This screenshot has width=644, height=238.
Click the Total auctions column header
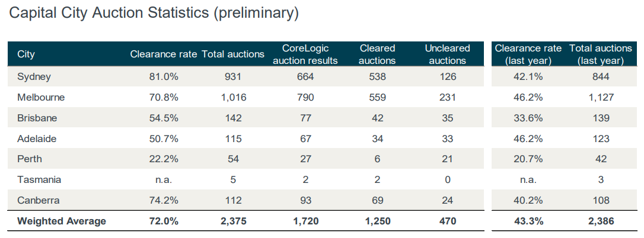tap(233, 54)
